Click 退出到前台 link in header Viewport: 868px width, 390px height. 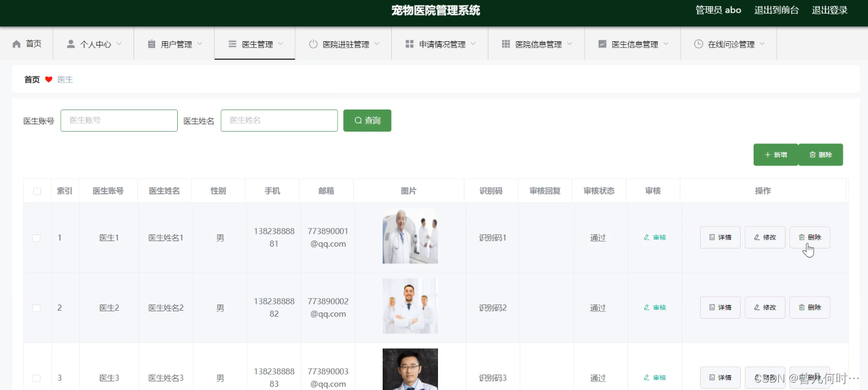coord(777,10)
